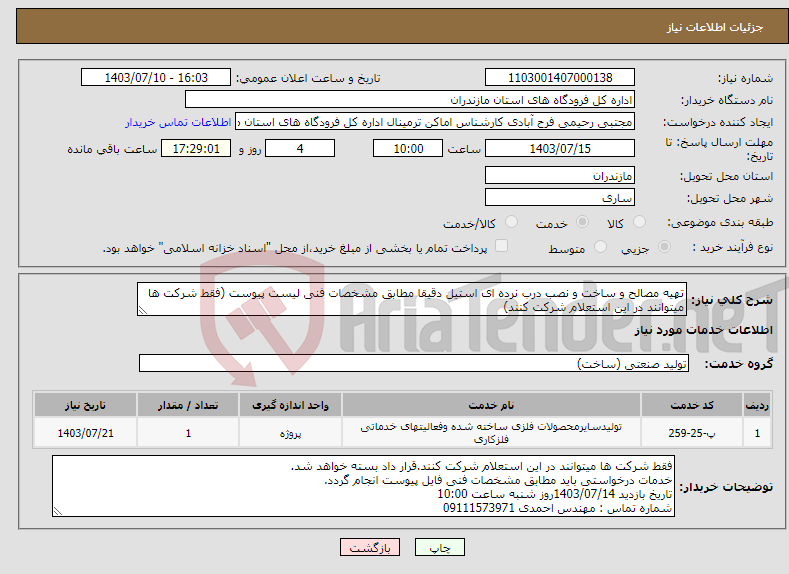Click the شرح کلی نیاز label
Screen dimensions: 789x574
point(732,300)
